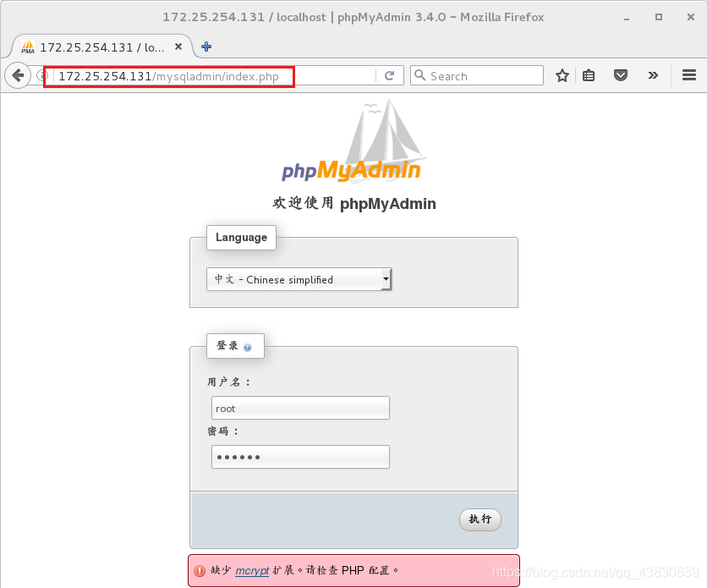Click the red error icon in warning
This screenshot has width=707, height=588.
point(200,571)
